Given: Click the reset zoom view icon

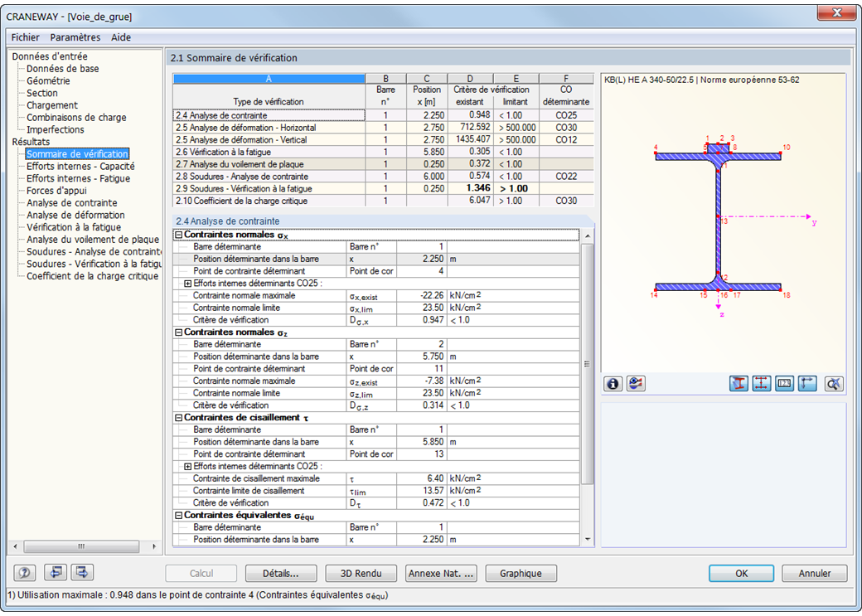Looking at the screenshot, I should (834, 384).
